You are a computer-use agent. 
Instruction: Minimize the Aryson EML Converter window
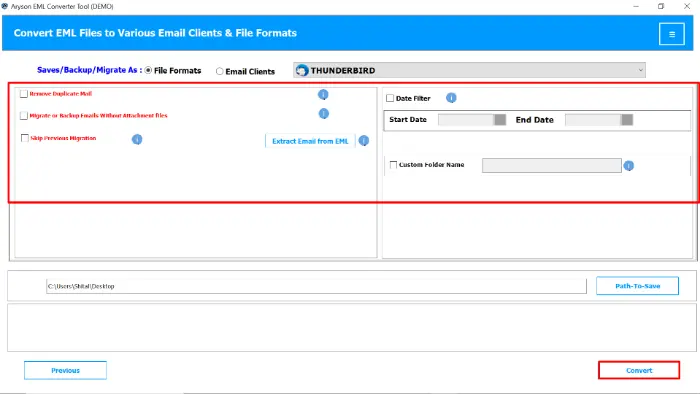coord(636,6)
